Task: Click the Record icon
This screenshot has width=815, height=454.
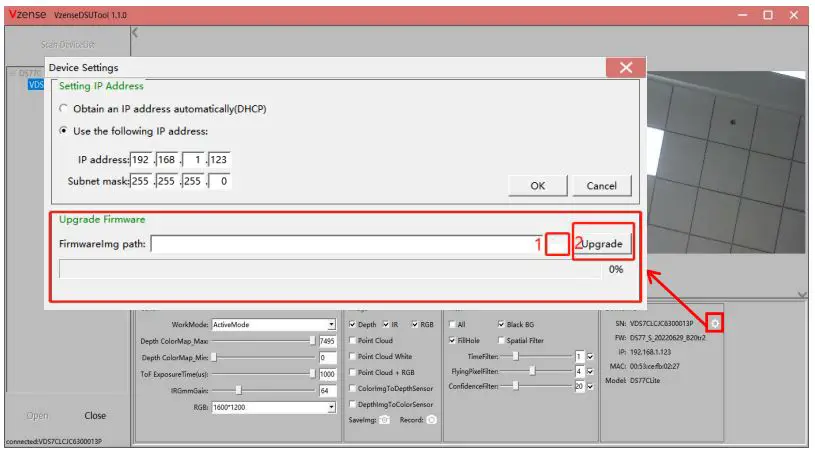Action: coord(431,420)
